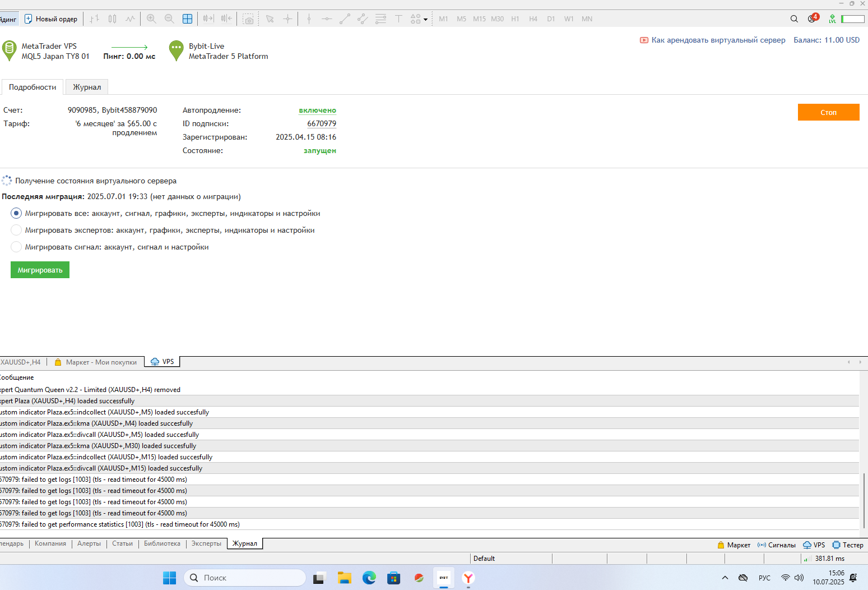Select the D1 timeframe
Viewport: 868px width, 590px height.
tap(551, 19)
